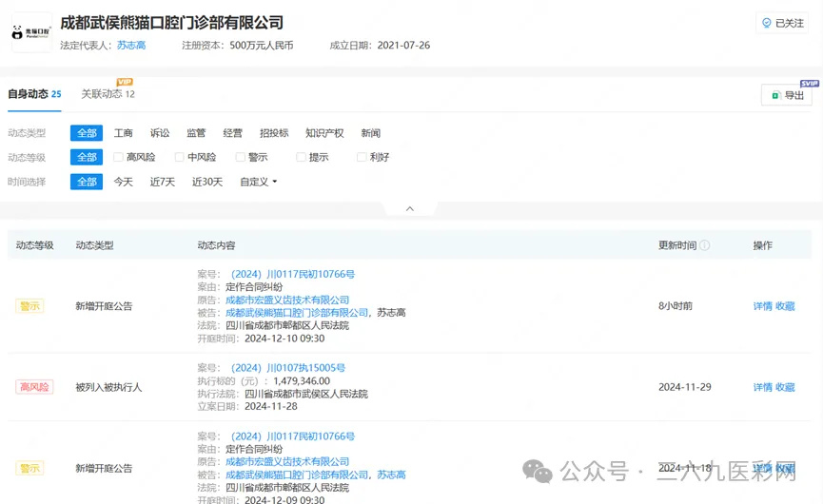823x504 pixels.
Task: Switch to 自身动态 tab
Action: click(x=34, y=94)
